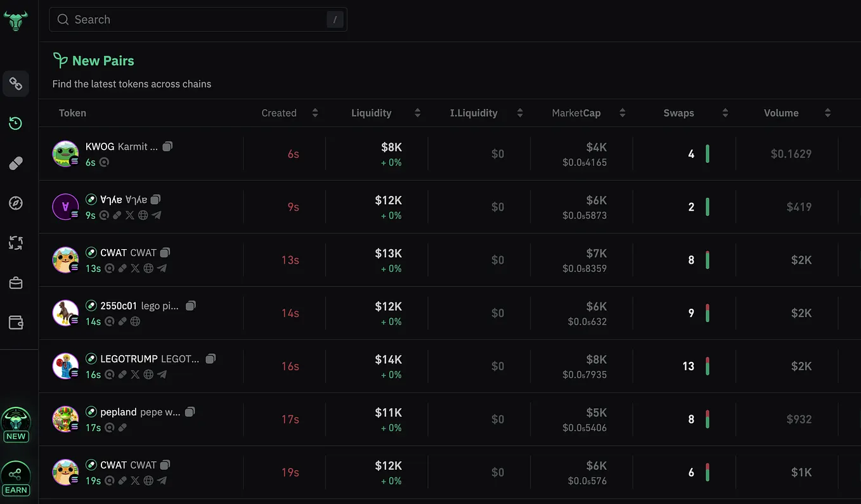Image resolution: width=861 pixels, height=504 pixels.
Task: Open the history clock sidebar icon
Action: point(16,124)
